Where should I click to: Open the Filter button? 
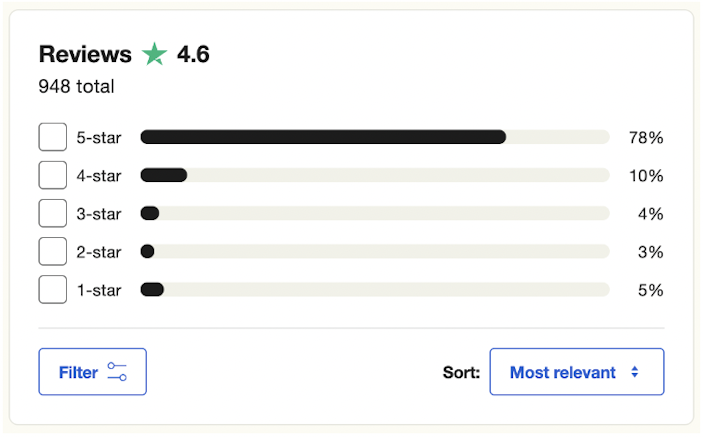(92, 372)
